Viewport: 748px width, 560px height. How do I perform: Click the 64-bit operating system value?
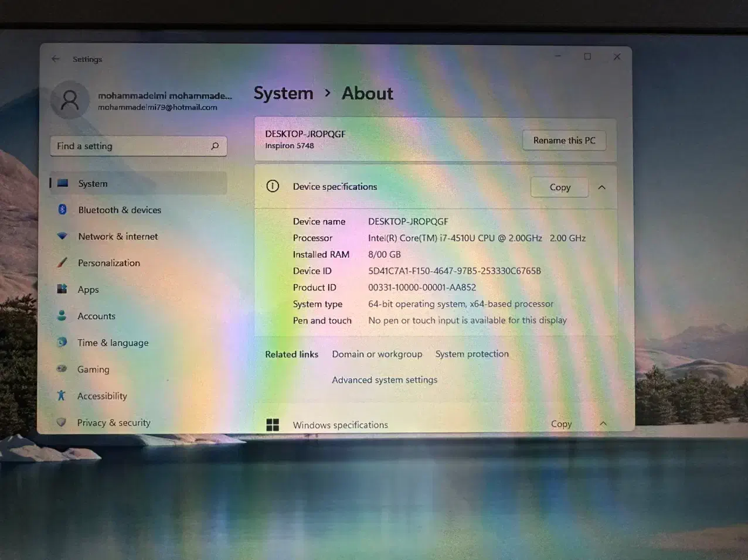click(461, 303)
